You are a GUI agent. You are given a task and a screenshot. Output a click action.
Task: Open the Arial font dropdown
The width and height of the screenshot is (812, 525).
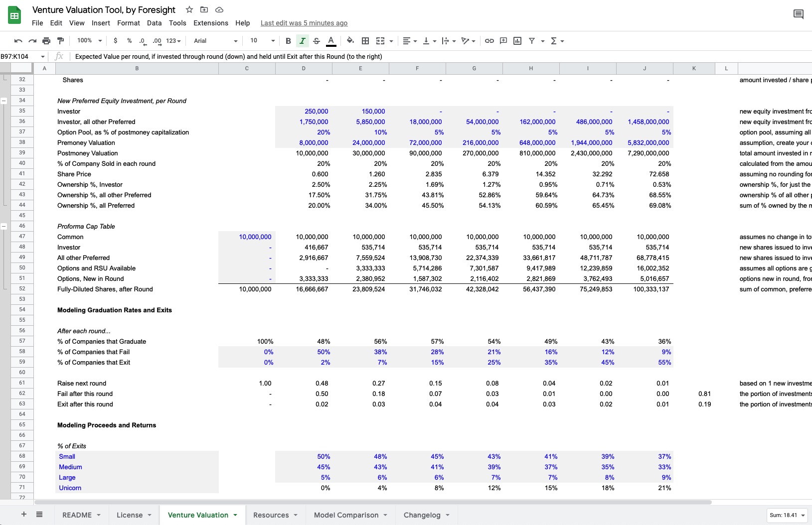[215, 41]
